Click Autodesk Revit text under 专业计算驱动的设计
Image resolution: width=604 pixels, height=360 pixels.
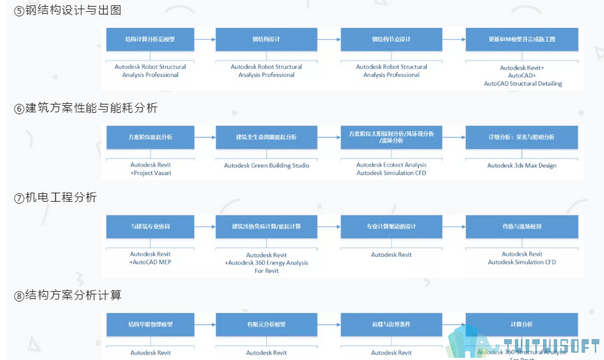click(391, 255)
